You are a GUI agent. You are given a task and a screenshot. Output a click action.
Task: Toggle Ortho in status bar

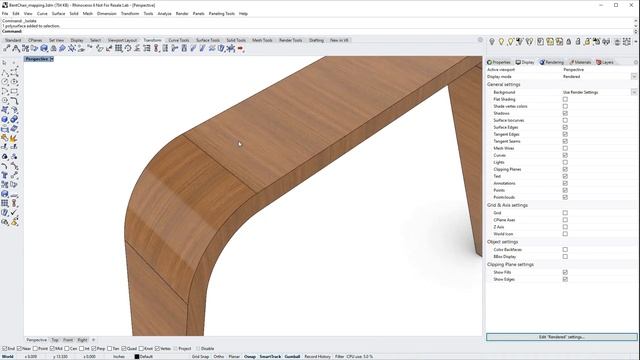219,356
